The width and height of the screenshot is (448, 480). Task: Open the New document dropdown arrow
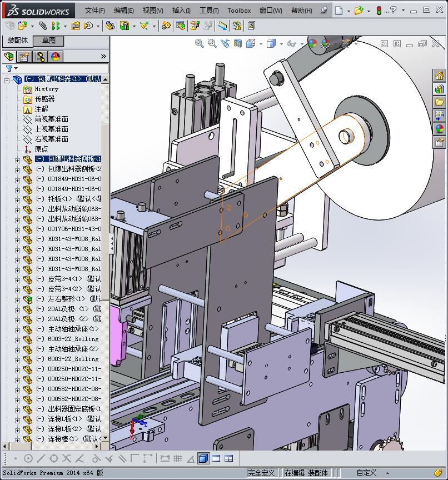(349, 11)
